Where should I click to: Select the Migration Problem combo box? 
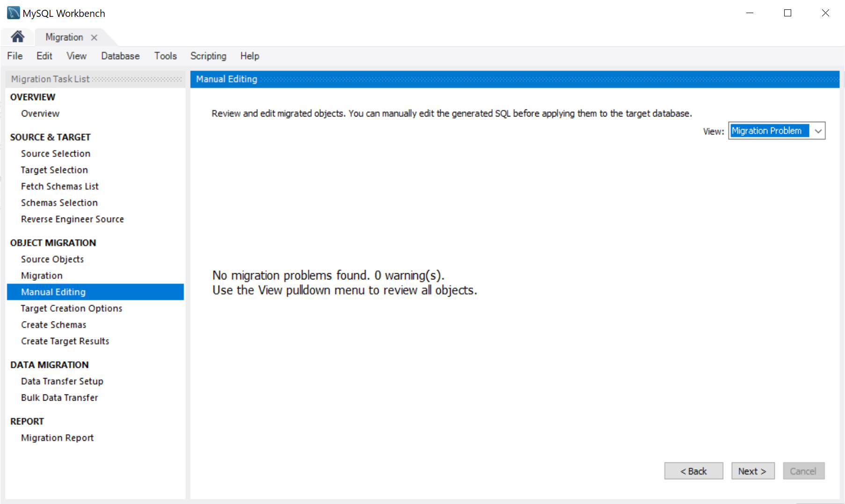click(x=770, y=131)
